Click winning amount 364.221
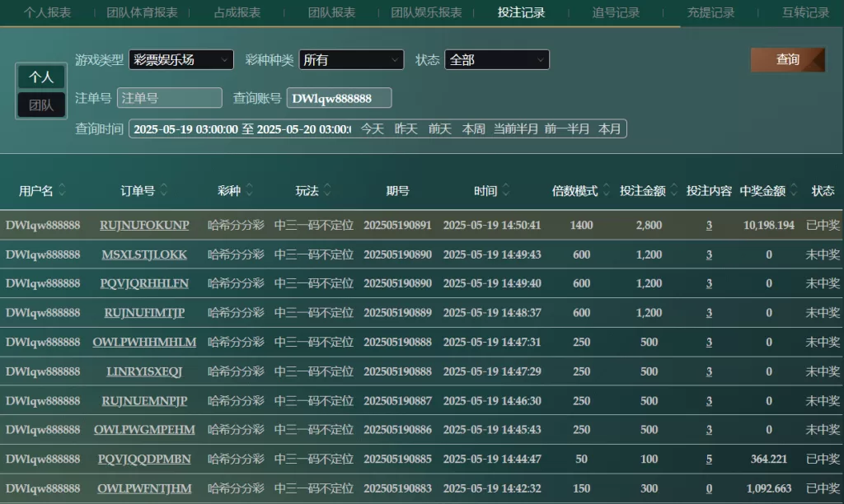The width and height of the screenshot is (844, 504). [769, 460]
